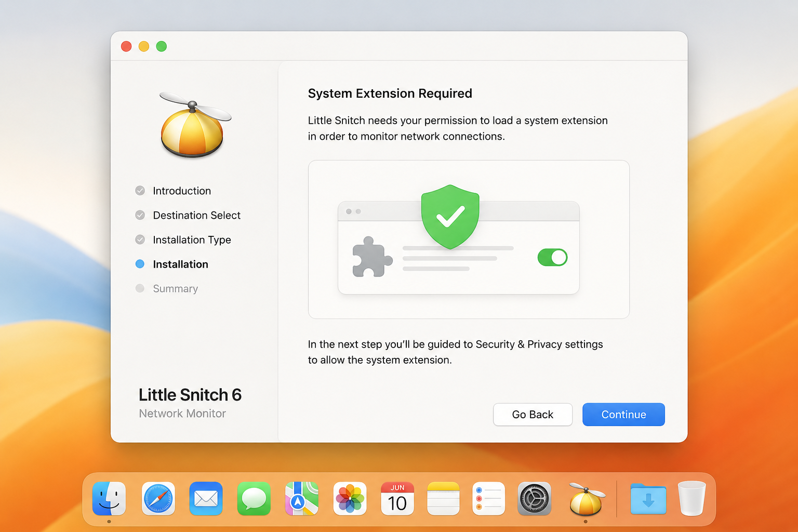Select the Destination Select step
Image resolution: width=798 pixels, height=532 pixels.
tap(196, 215)
